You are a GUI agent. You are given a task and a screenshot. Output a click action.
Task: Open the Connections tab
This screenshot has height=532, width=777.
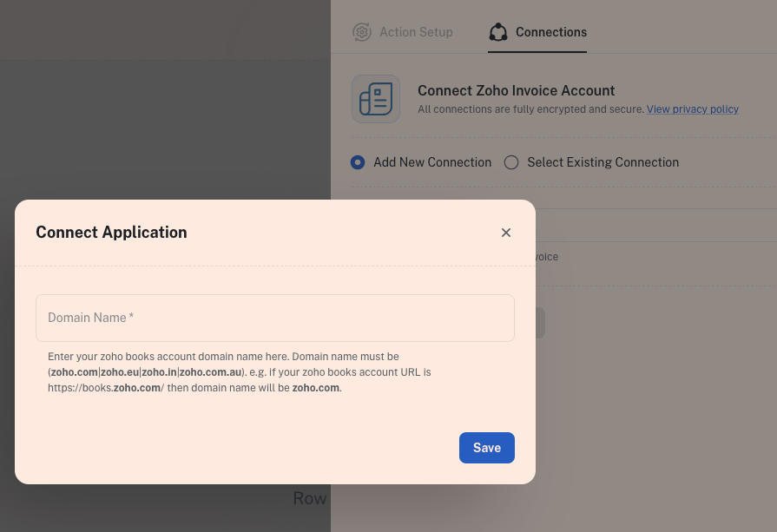pos(550,32)
